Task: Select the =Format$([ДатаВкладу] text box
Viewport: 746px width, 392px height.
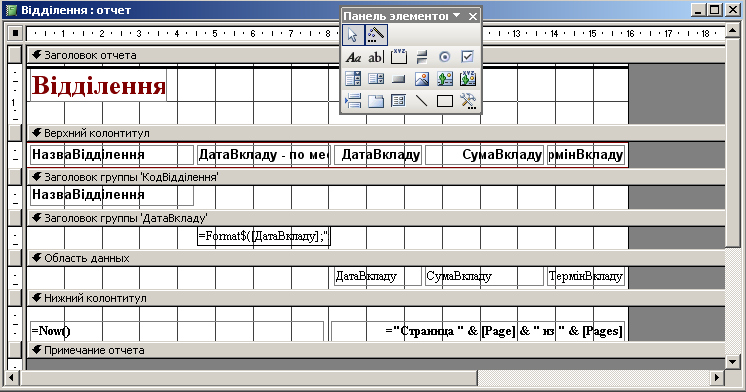Action: point(264,236)
